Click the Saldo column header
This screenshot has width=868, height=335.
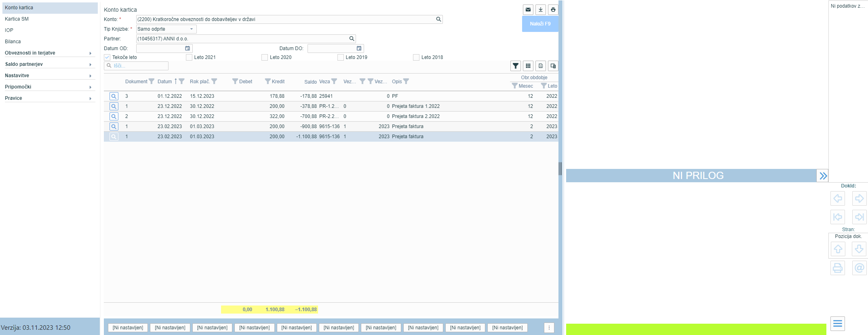[310, 82]
